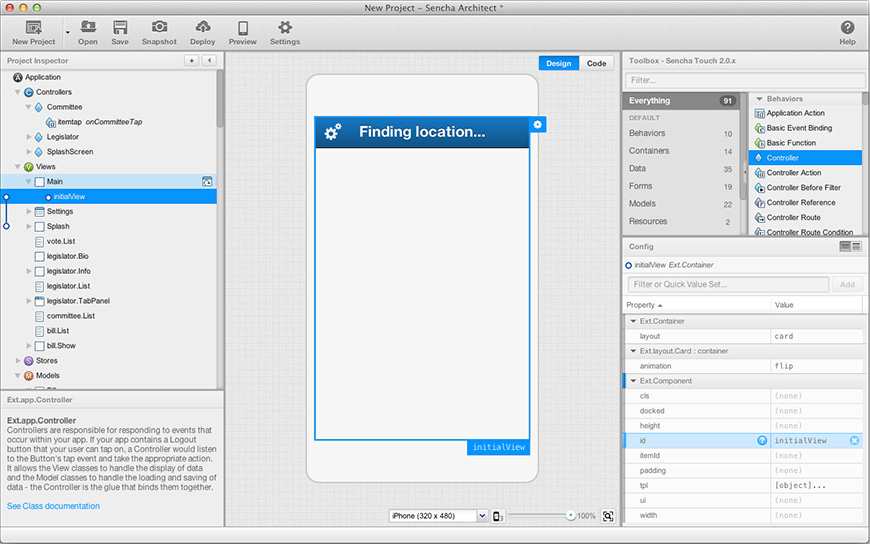The image size is (870, 544).
Task: Open Settings gear in the toolbar
Action: (x=285, y=27)
